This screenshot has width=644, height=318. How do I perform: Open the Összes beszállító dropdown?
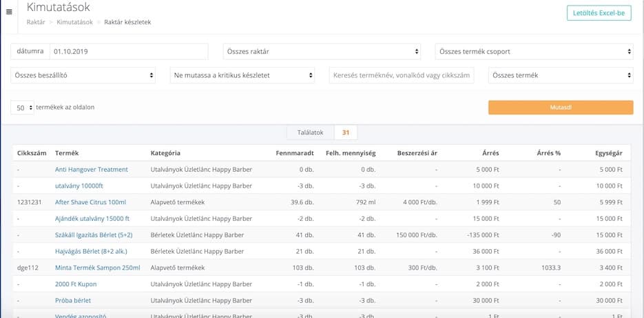[x=83, y=76]
